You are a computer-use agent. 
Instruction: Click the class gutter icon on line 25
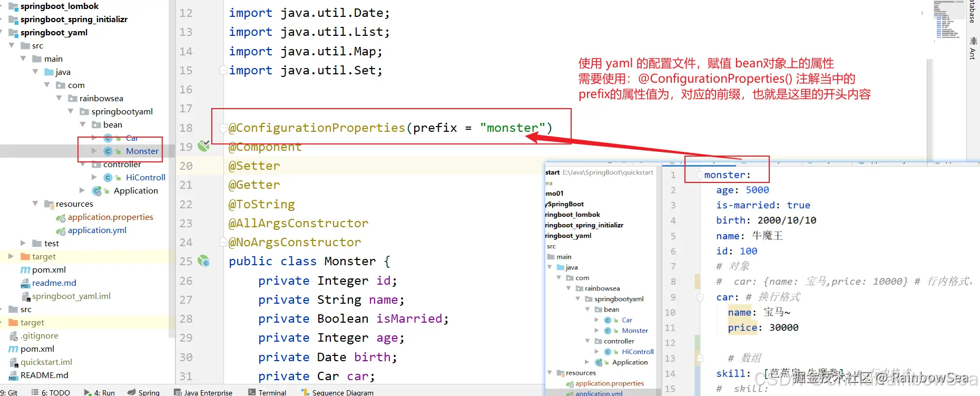(203, 261)
